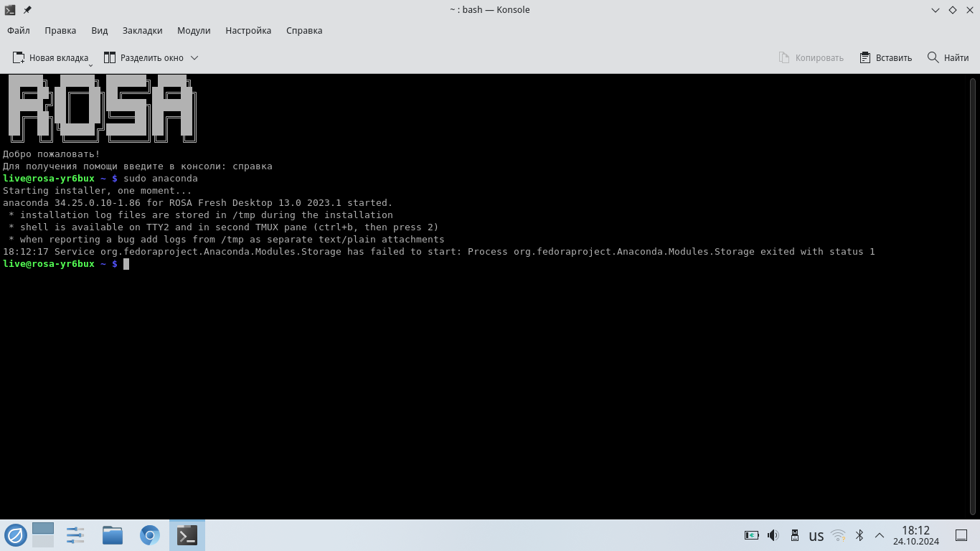
Task: Open the Правка menu
Action: point(60,31)
